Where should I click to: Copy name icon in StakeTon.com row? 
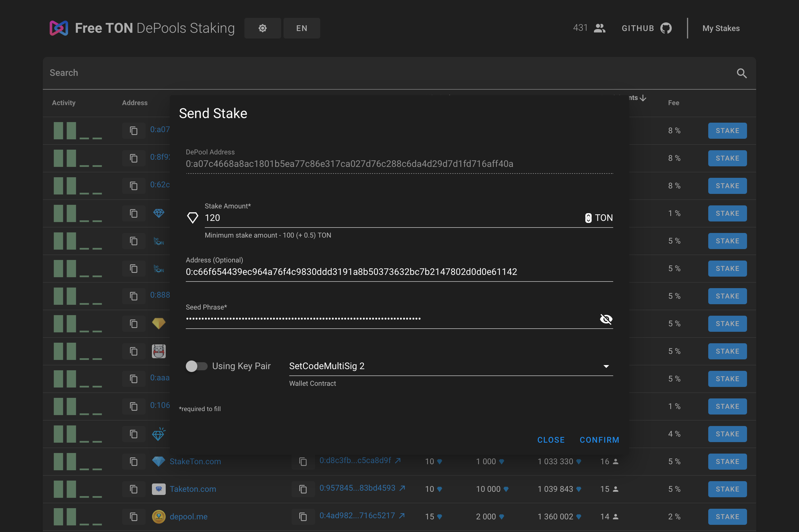click(134, 461)
